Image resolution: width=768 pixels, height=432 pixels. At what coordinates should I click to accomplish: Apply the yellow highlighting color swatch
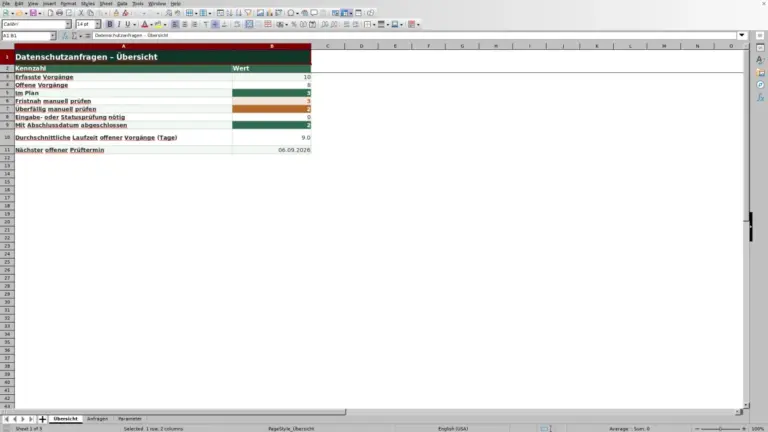pyautogui.click(x=158, y=24)
